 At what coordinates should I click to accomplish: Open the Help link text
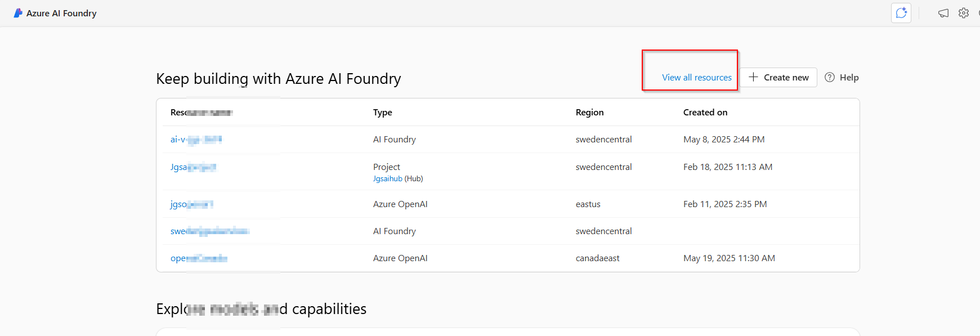tap(849, 78)
